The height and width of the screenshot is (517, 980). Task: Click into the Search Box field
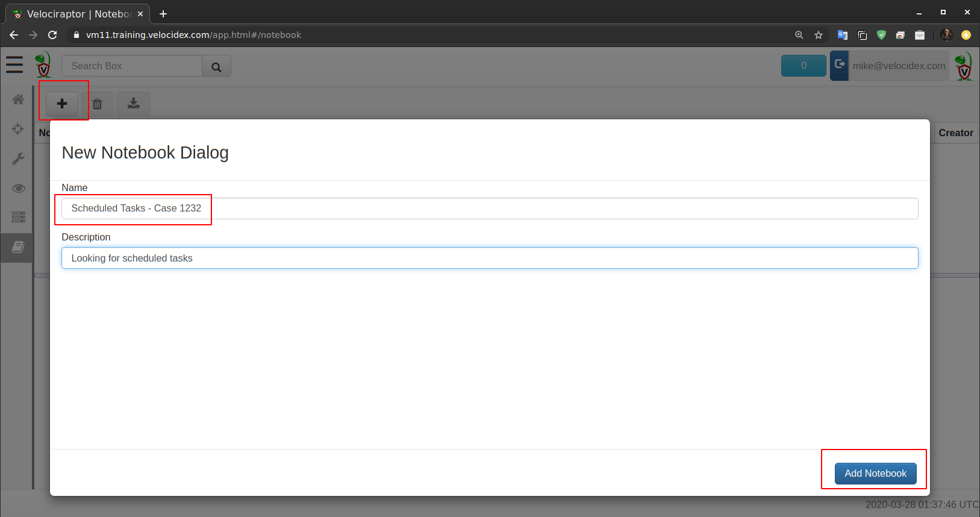coord(131,66)
